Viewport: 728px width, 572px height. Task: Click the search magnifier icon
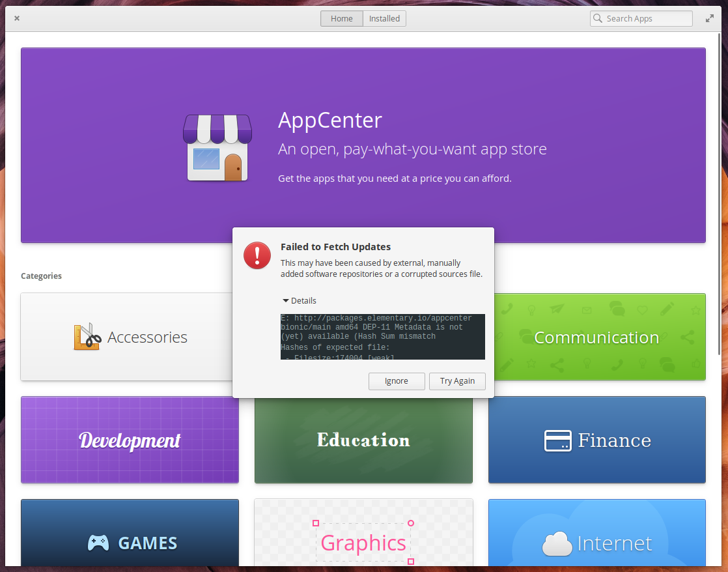tap(598, 18)
